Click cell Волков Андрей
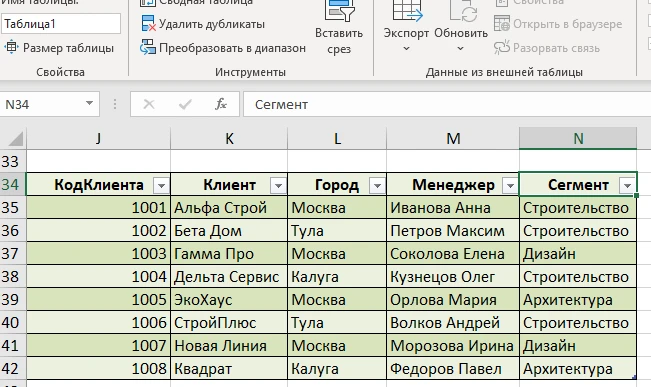Screen dimensions: 651x387 453,323
